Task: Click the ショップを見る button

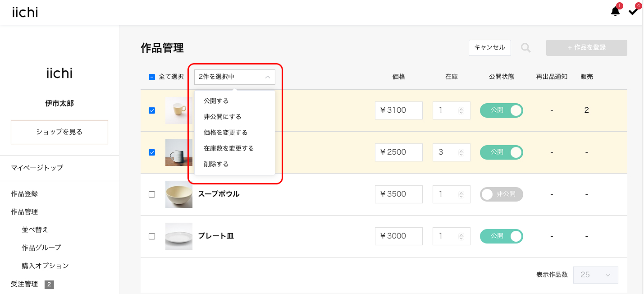Action: tap(59, 132)
